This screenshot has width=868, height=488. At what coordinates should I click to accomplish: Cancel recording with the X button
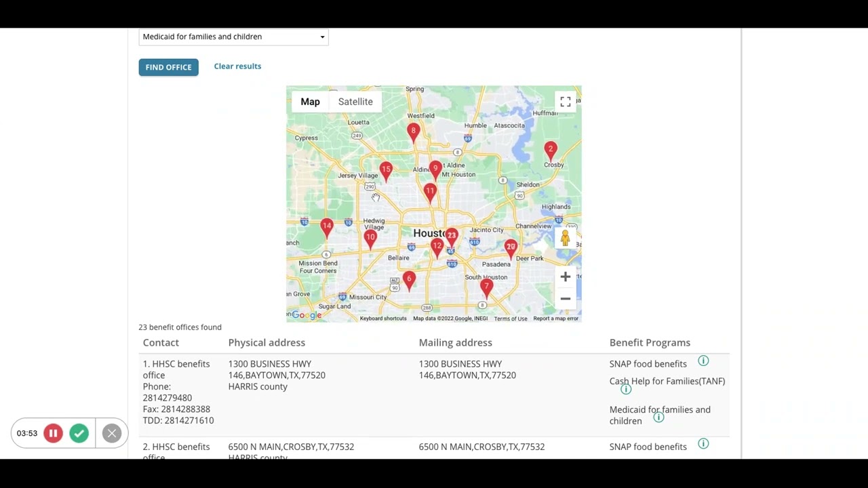click(x=112, y=433)
